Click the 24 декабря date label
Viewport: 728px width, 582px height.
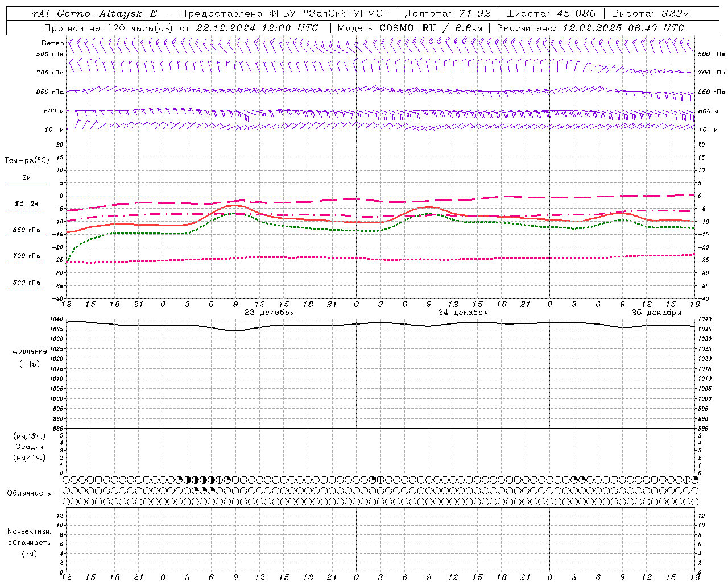pyautogui.click(x=463, y=313)
